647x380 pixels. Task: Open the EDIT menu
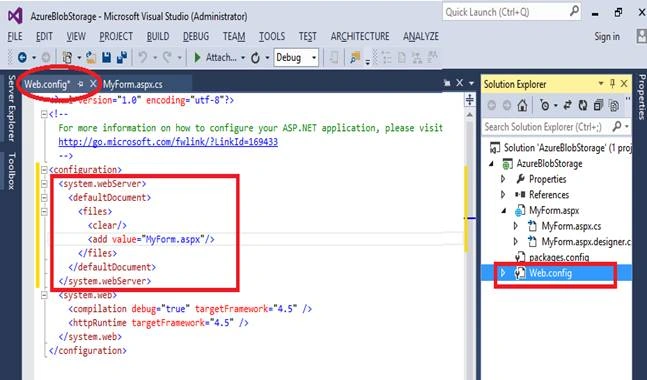(x=44, y=36)
